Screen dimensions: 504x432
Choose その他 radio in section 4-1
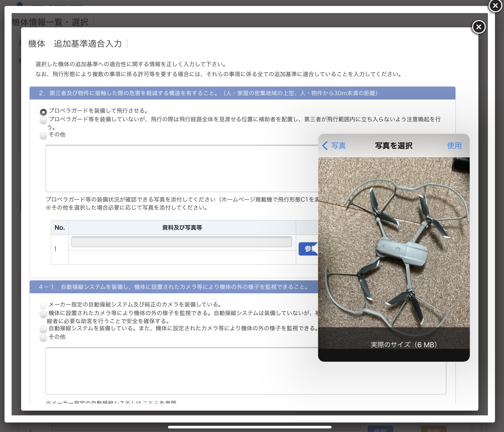pyautogui.click(x=43, y=338)
